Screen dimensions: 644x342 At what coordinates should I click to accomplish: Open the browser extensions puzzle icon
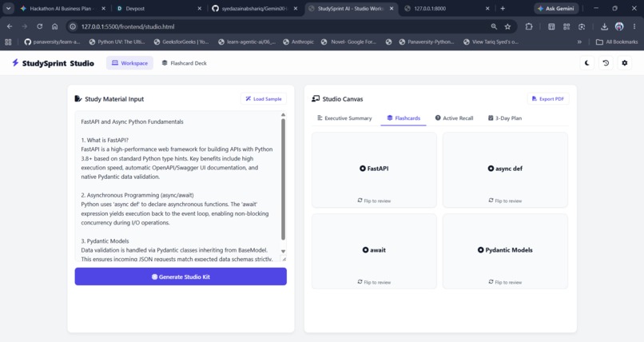pos(529,26)
